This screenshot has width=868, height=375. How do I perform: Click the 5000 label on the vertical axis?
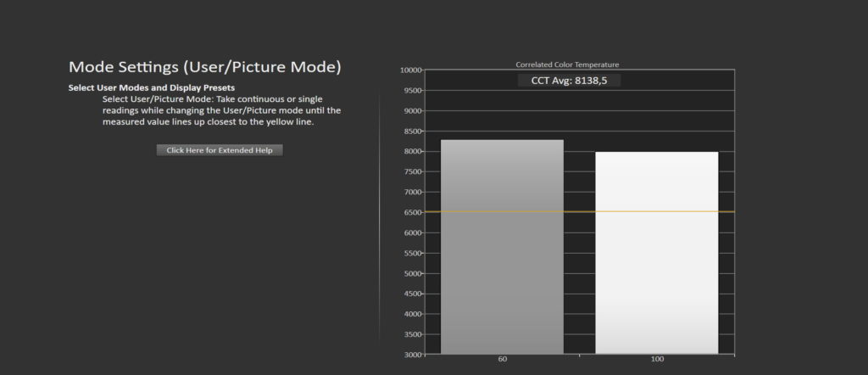(x=412, y=273)
